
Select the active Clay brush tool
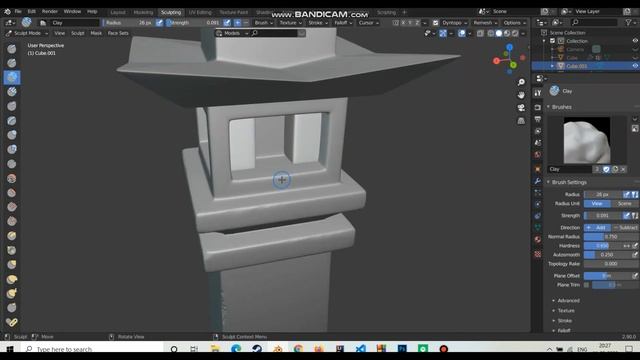click(12, 78)
